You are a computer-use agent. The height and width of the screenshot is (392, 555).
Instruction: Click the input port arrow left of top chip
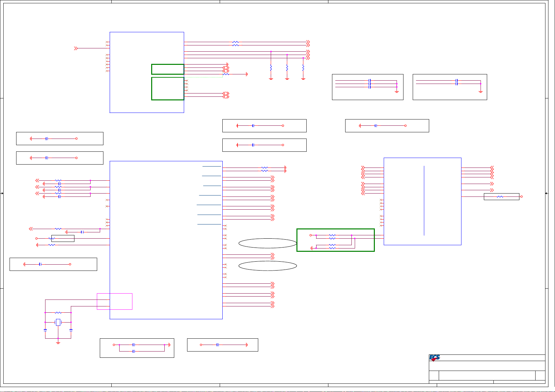[x=76, y=48]
